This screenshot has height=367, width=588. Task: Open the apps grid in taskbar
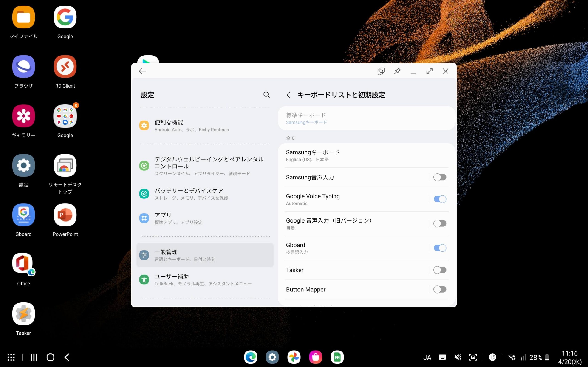[11, 357]
